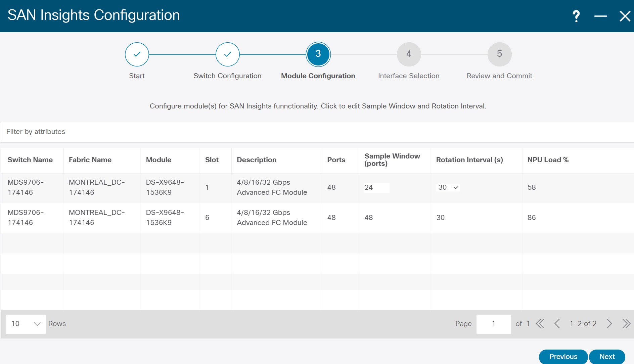
Task: Click the active Module Configuration step circle
Action: [318, 54]
